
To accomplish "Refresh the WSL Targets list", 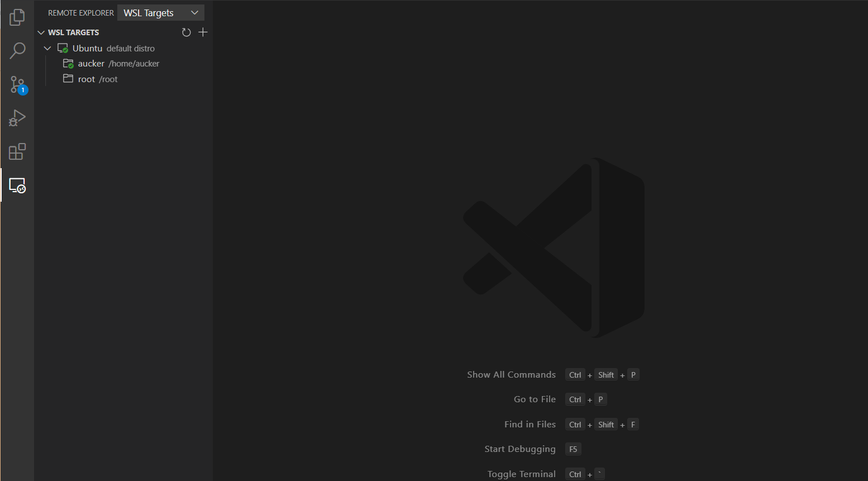I will [187, 32].
